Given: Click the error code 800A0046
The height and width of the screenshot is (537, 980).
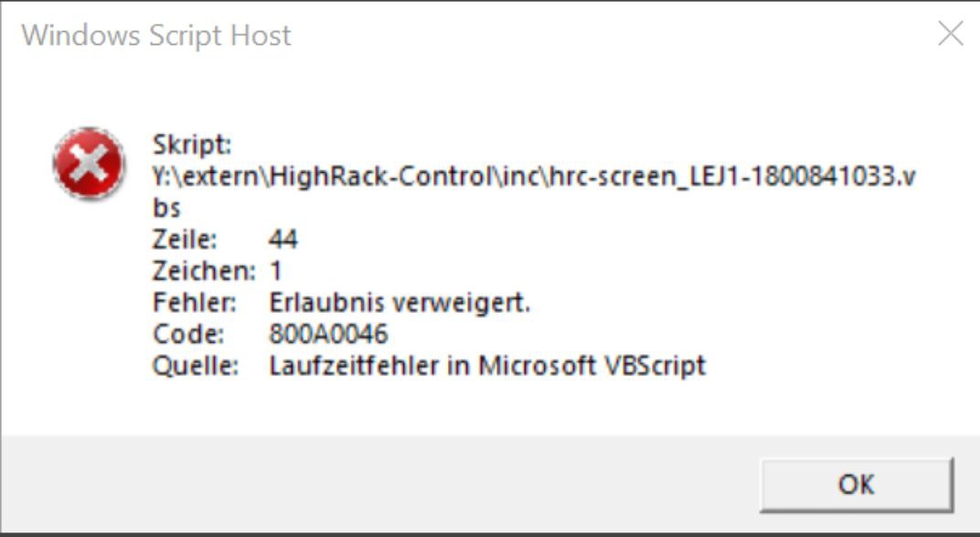Looking at the screenshot, I should (x=328, y=334).
